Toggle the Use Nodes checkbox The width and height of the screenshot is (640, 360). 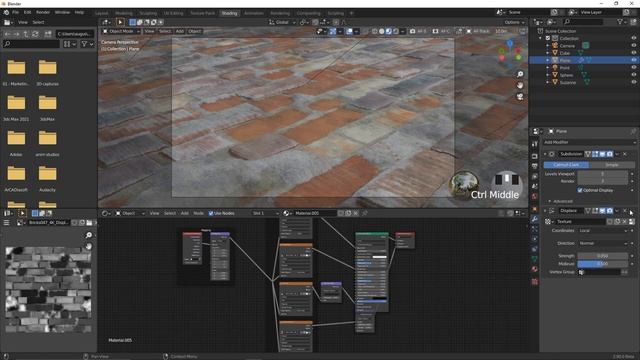pyautogui.click(x=211, y=213)
